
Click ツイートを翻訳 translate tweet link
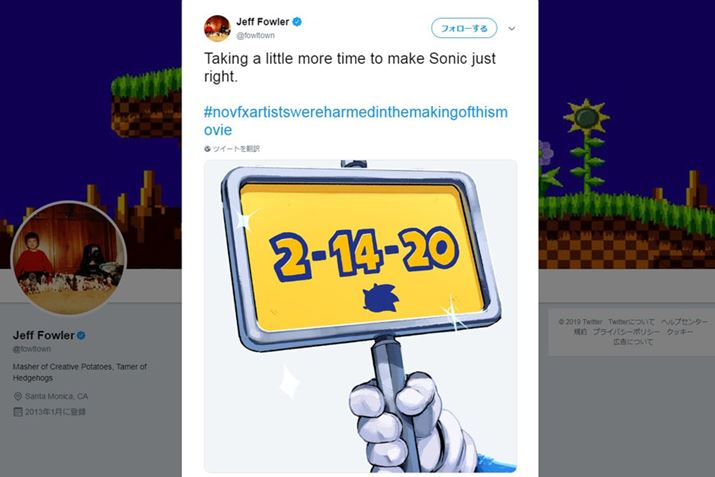tap(236, 149)
